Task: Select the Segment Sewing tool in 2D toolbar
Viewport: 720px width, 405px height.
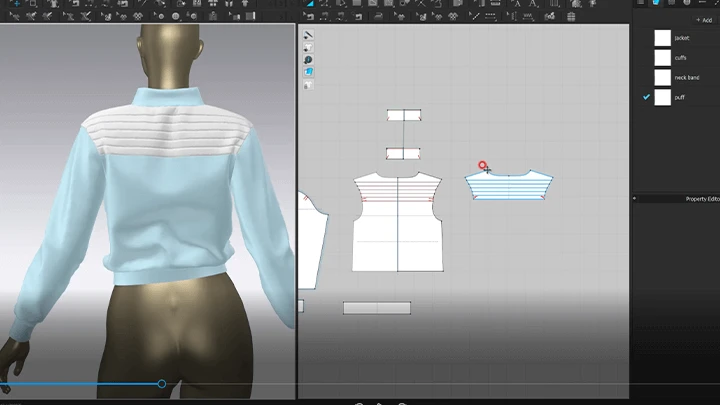Action: coord(325,17)
